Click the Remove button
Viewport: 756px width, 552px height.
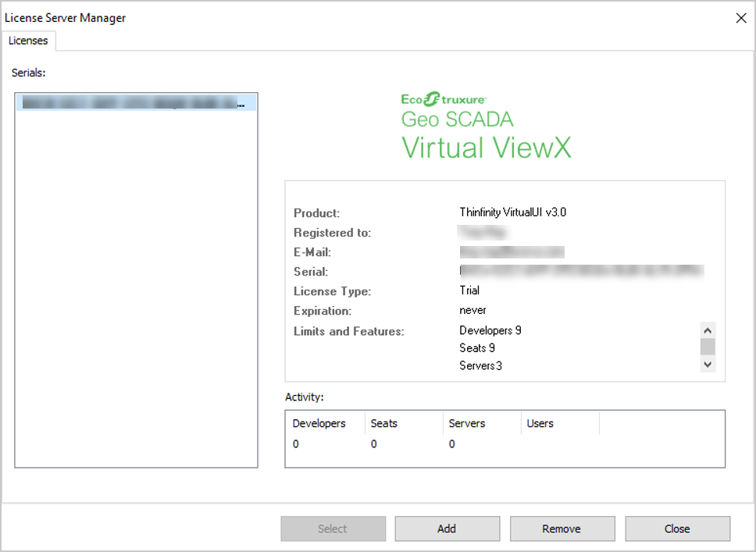(x=562, y=529)
